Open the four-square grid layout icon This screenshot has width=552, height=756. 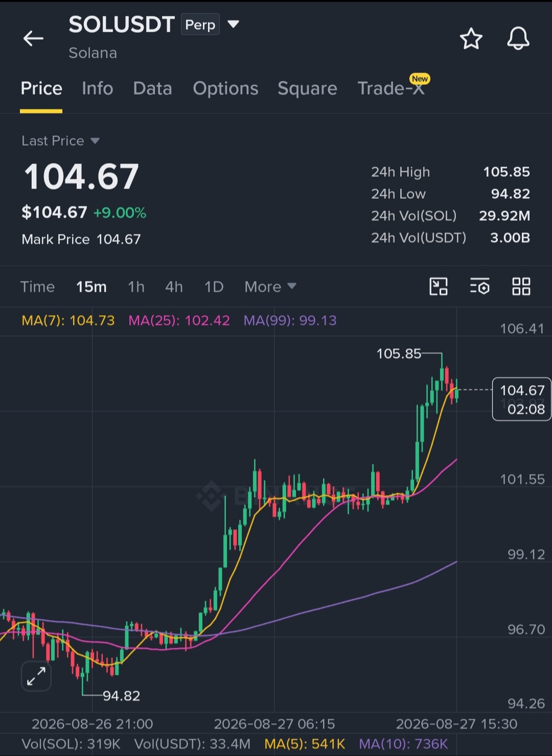521,287
